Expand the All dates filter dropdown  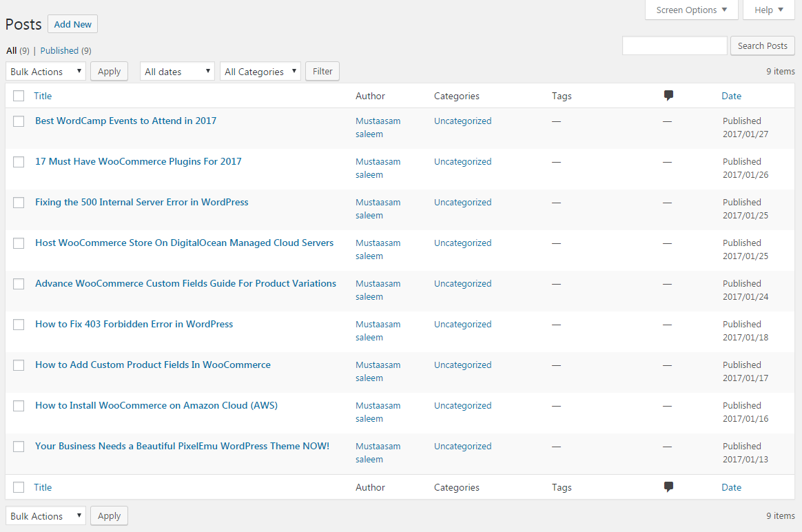(x=177, y=72)
